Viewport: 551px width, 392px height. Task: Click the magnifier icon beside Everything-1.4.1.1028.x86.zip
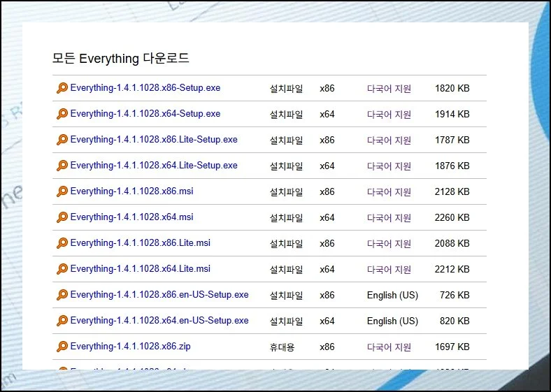click(x=62, y=347)
